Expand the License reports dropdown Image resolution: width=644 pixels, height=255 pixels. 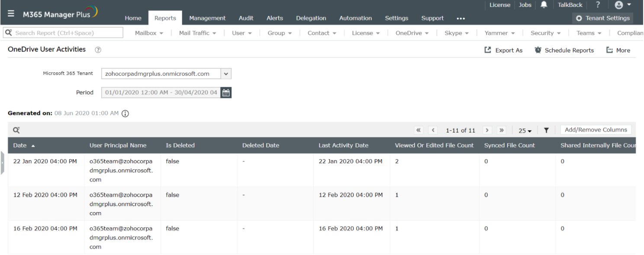click(x=366, y=33)
